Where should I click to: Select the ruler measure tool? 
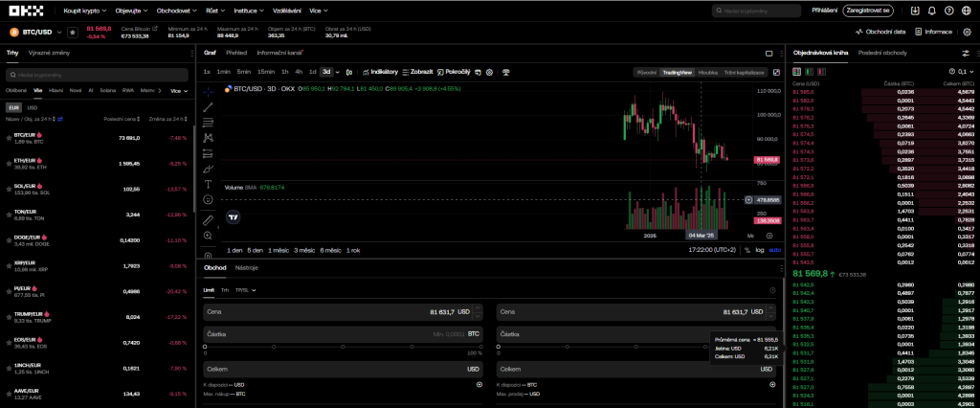[208, 220]
